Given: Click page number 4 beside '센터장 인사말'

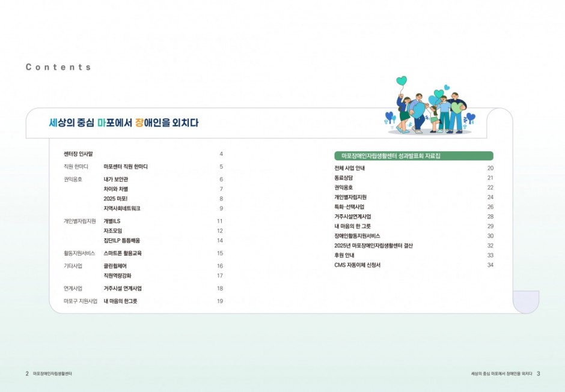Looking at the screenshot, I should pos(221,154).
